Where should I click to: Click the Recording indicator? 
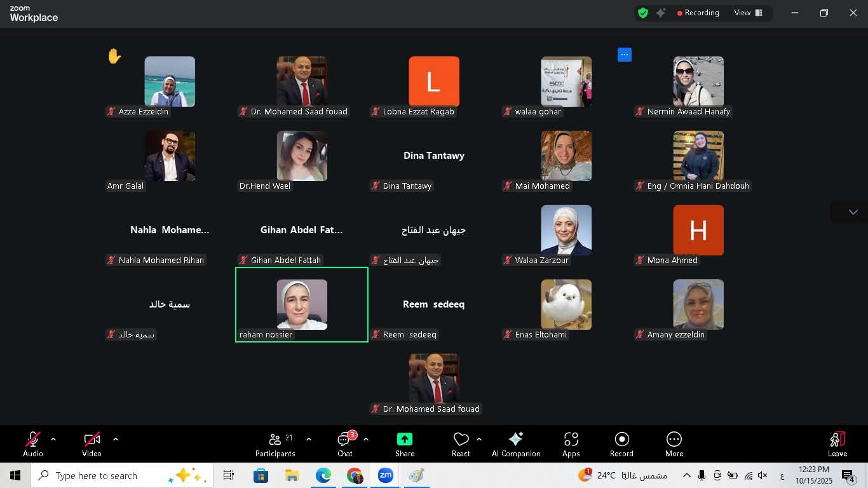click(698, 12)
